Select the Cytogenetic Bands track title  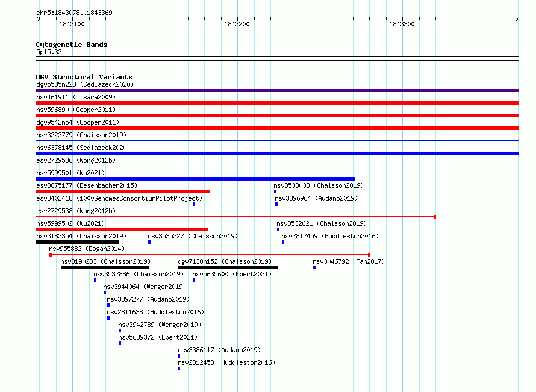(x=72, y=45)
